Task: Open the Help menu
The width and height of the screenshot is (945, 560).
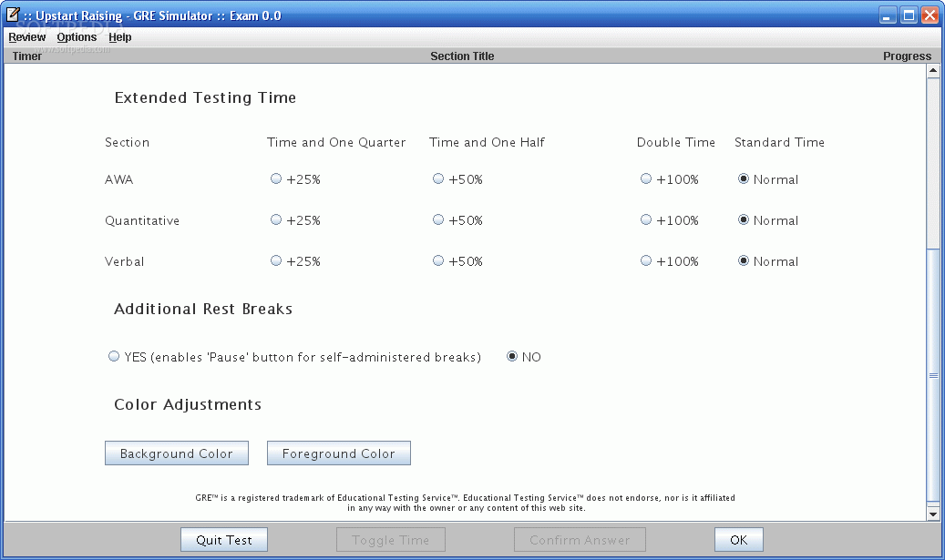Action: pos(120,37)
